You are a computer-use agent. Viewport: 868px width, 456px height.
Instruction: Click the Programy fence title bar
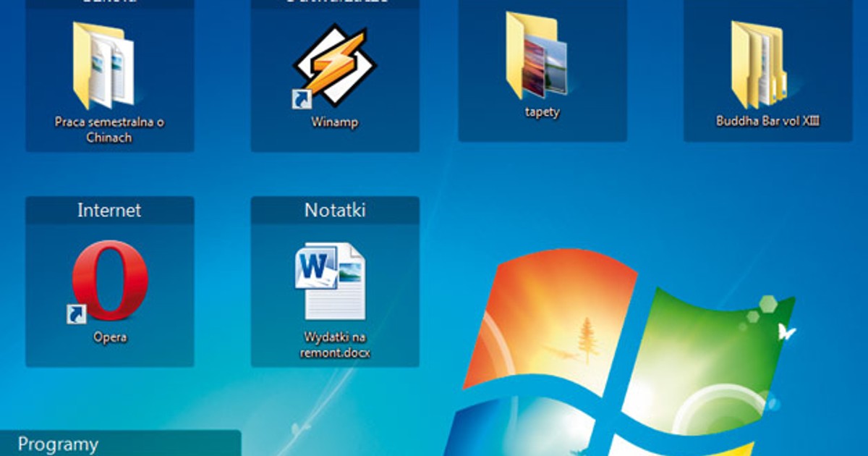120,443
